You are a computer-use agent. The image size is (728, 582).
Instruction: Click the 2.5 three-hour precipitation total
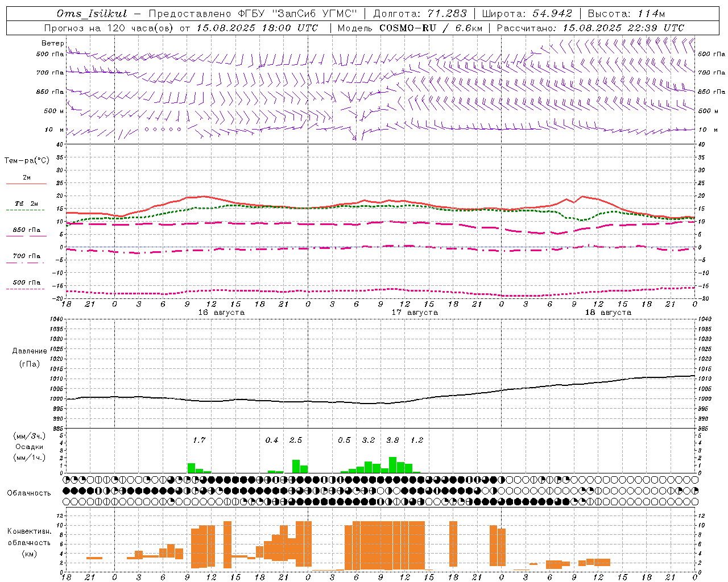(x=296, y=440)
